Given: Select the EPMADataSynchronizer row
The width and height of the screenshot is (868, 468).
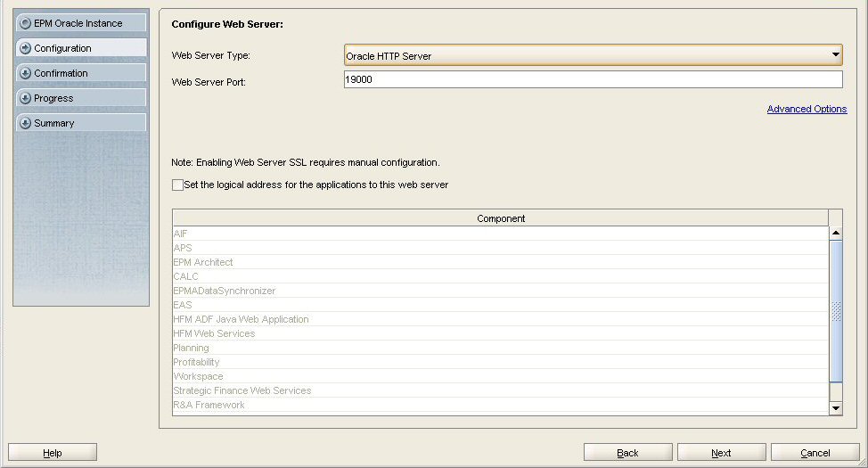Looking at the screenshot, I should [x=501, y=291].
